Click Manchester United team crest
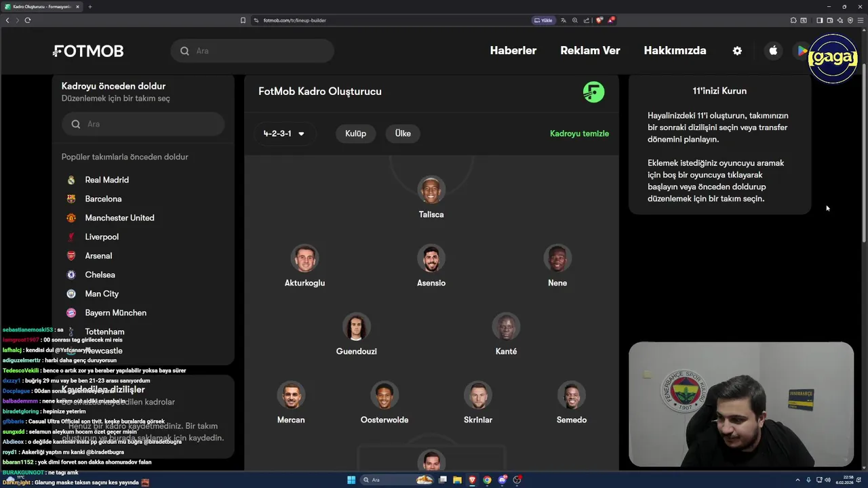The image size is (868, 488). tap(71, 218)
